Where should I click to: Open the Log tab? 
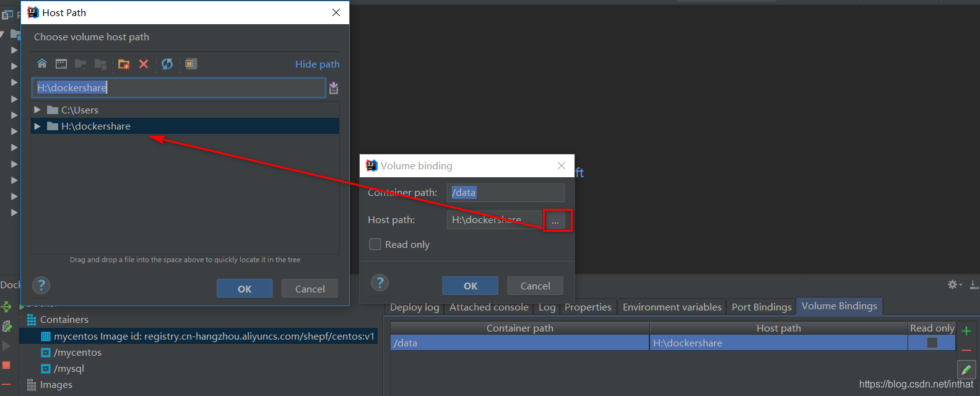point(547,307)
